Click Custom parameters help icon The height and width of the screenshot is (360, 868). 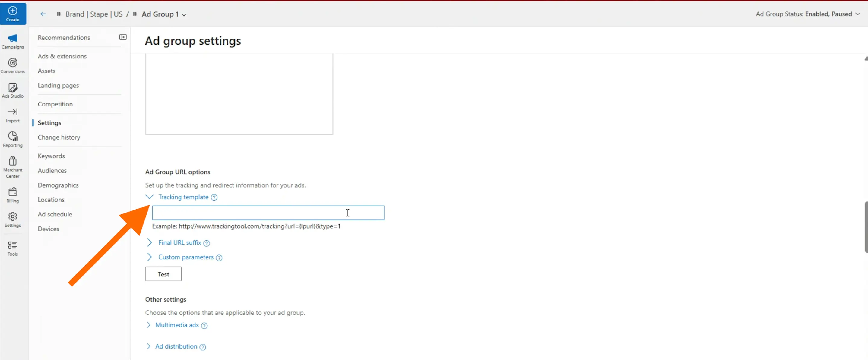(219, 257)
